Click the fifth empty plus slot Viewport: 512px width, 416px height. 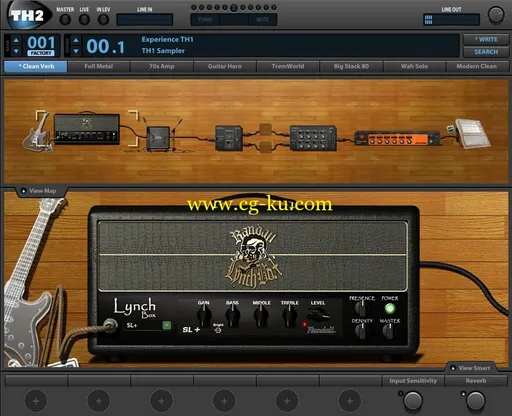point(287,401)
